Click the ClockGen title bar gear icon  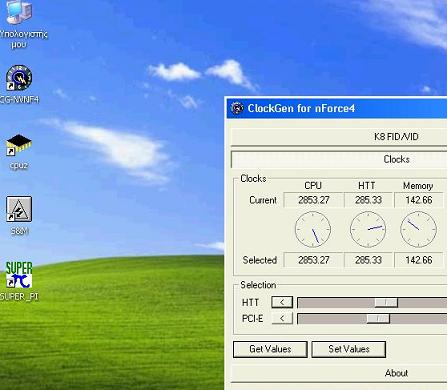click(x=237, y=108)
